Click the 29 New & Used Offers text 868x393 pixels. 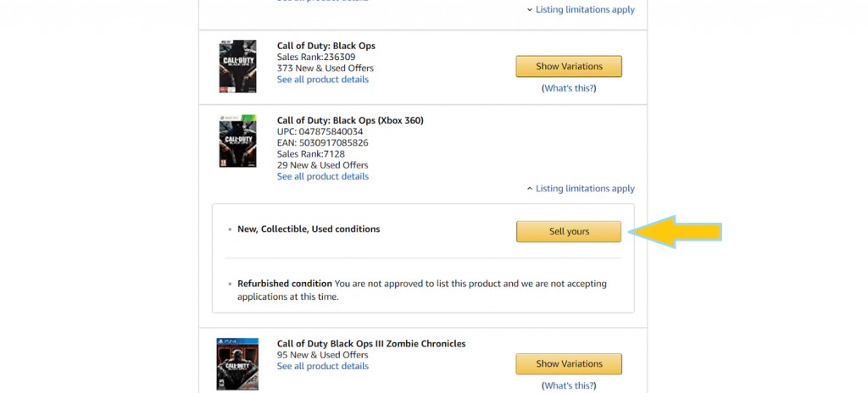pyautogui.click(x=323, y=165)
